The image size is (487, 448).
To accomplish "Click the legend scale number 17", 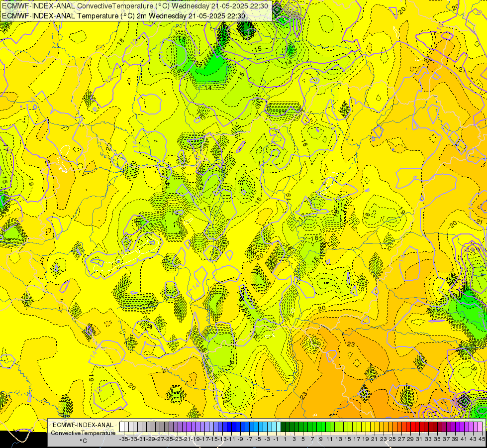I will [x=357, y=439].
